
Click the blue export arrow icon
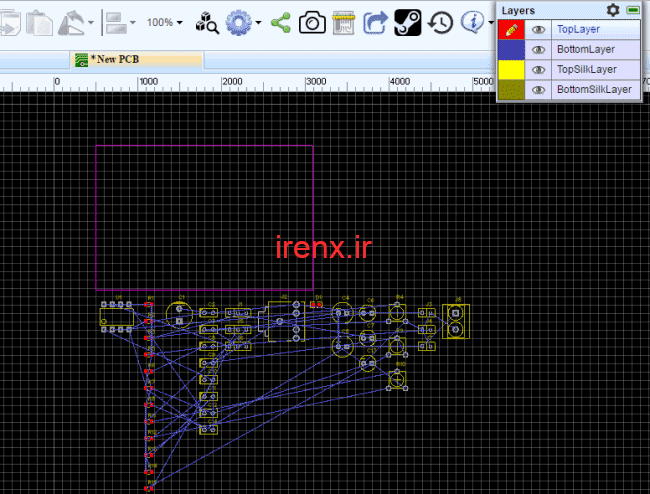click(x=375, y=21)
